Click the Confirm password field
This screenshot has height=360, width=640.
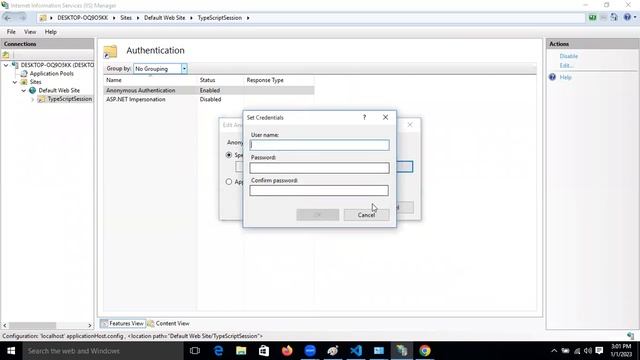click(319, 191)
